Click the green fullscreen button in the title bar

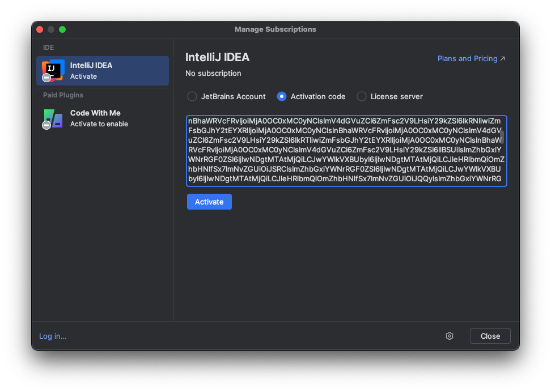coord(62,29)
